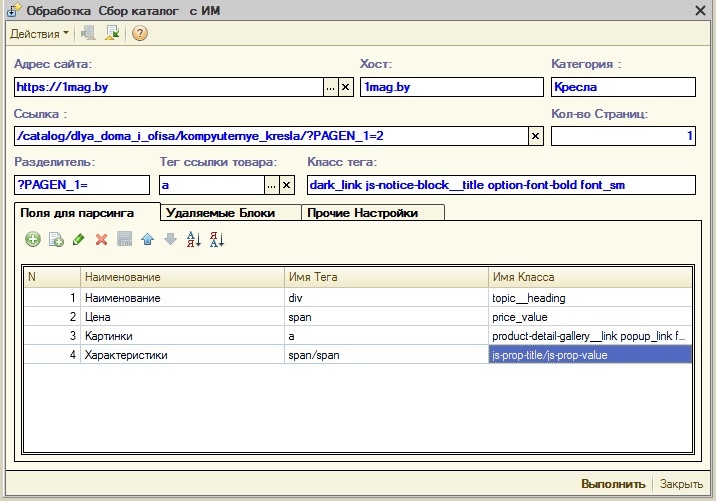716x501 pixels.
Task: Close the Обработка Сбор каталог window
Action: [700, 10]
